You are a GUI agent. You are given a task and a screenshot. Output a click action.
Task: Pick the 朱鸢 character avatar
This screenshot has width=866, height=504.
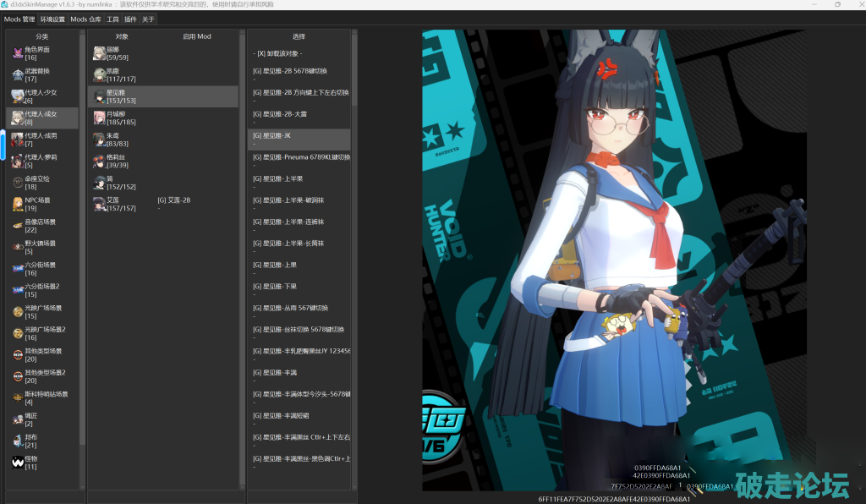[x=99, y=139]
